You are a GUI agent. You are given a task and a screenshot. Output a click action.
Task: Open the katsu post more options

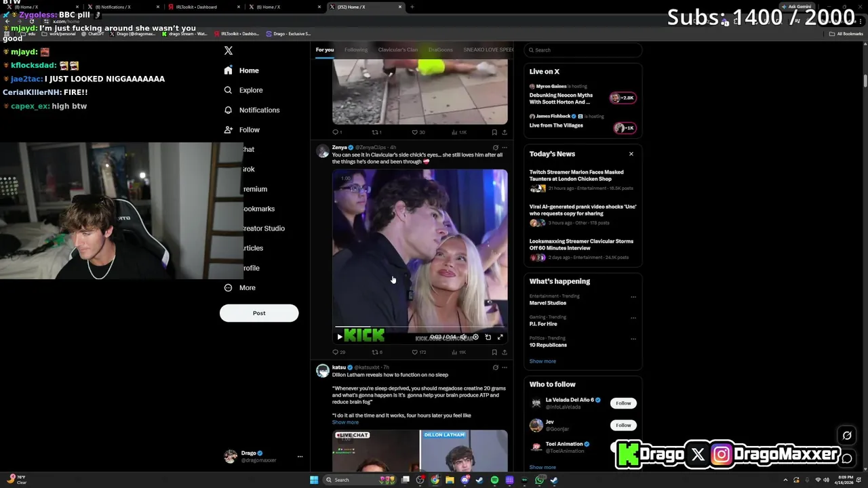pos(504,367)
